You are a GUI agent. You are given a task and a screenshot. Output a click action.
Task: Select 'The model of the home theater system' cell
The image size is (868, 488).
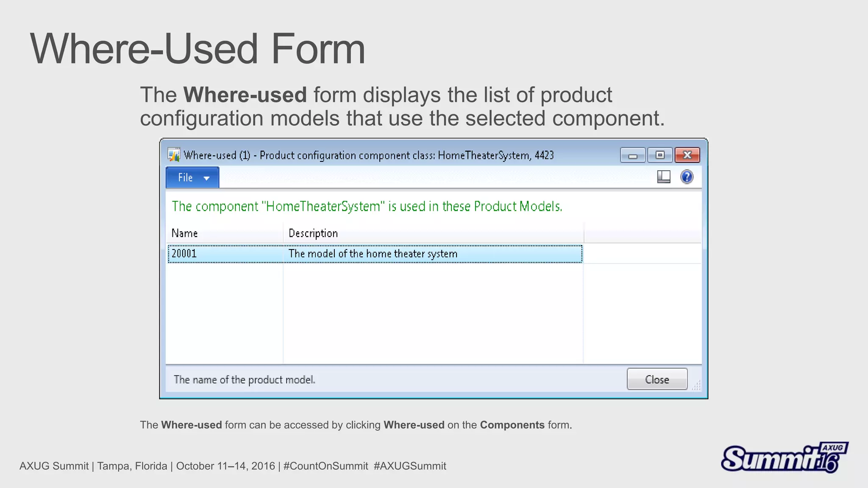(433, 254)
